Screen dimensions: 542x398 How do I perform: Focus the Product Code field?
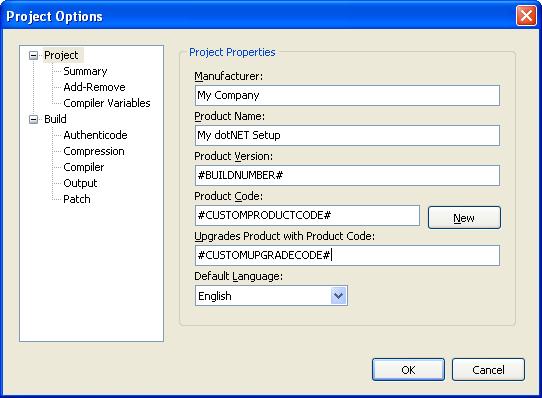[307, 215]
